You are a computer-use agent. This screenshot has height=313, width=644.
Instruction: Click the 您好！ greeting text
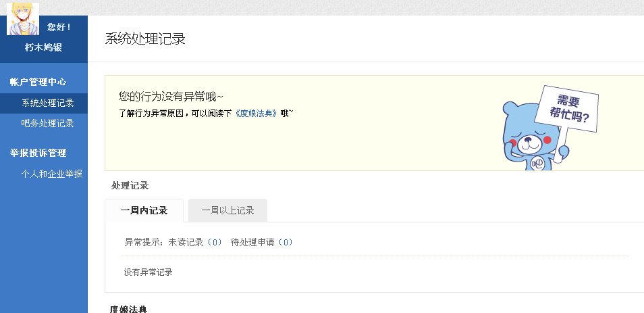(59, 27)
